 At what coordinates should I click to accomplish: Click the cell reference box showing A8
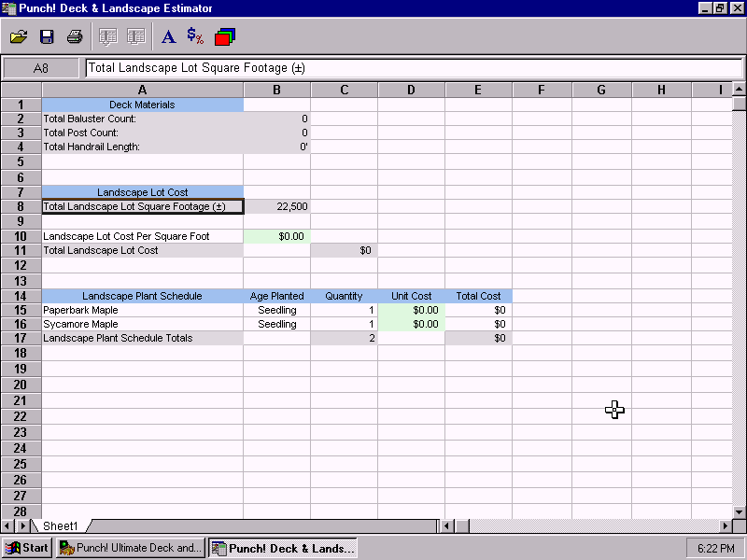click(41, 68)
